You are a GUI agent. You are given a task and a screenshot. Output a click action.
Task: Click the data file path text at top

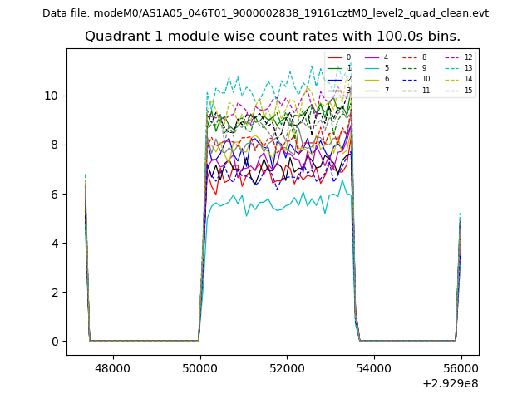[265, 13]
